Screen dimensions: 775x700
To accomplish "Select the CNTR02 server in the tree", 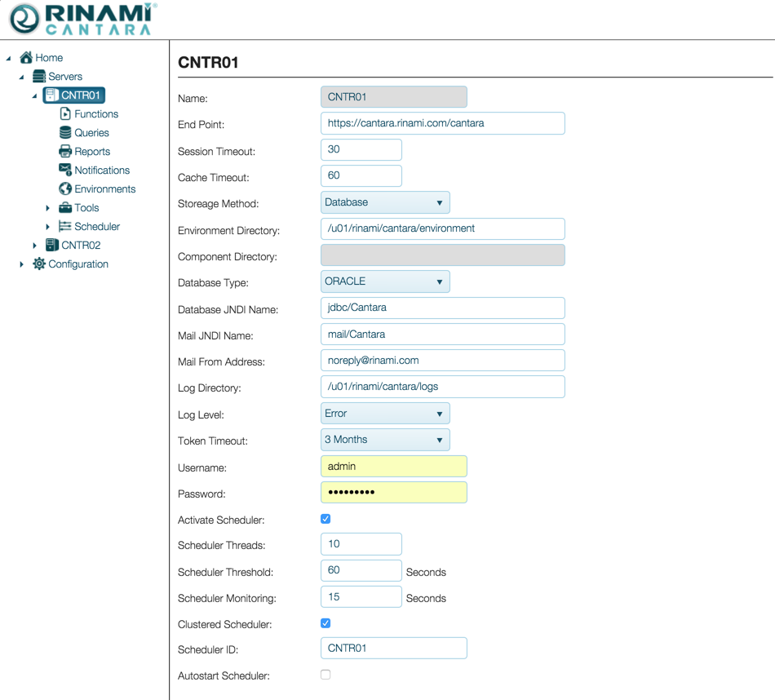I will point(81,246).
